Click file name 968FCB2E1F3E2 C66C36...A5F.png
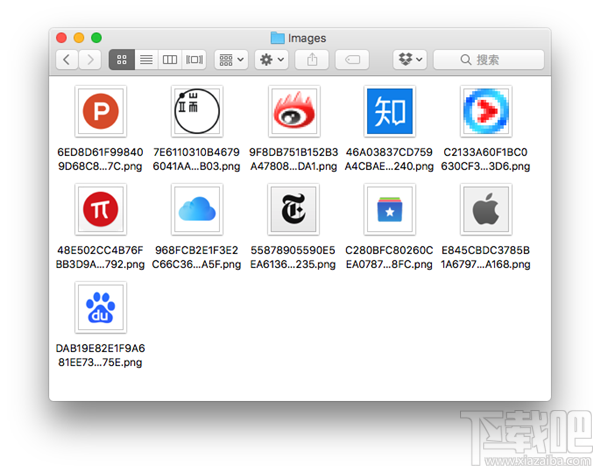 point(196,257)
